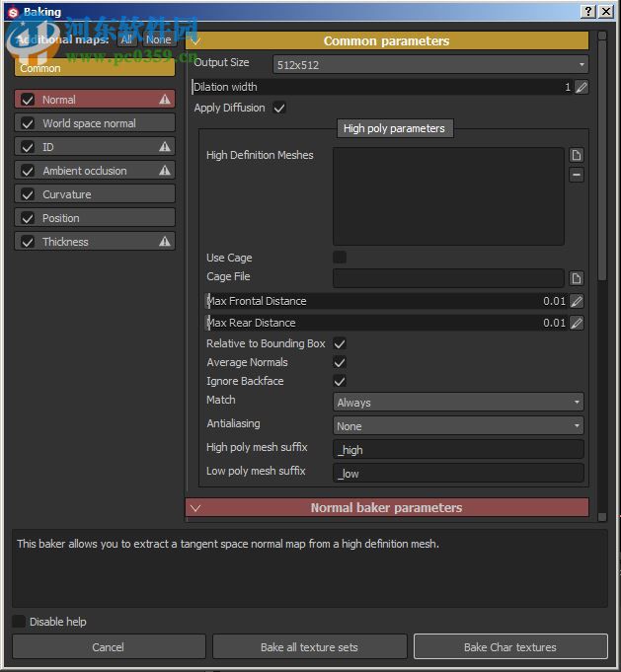621x672 pixels.
Task: Select the Ambient occlusion baker entry
Action: coord(95,171)
